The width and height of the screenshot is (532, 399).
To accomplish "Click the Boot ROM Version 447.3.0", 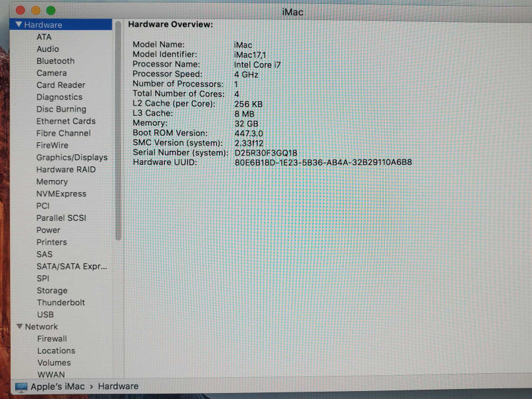I will point(249,134).
